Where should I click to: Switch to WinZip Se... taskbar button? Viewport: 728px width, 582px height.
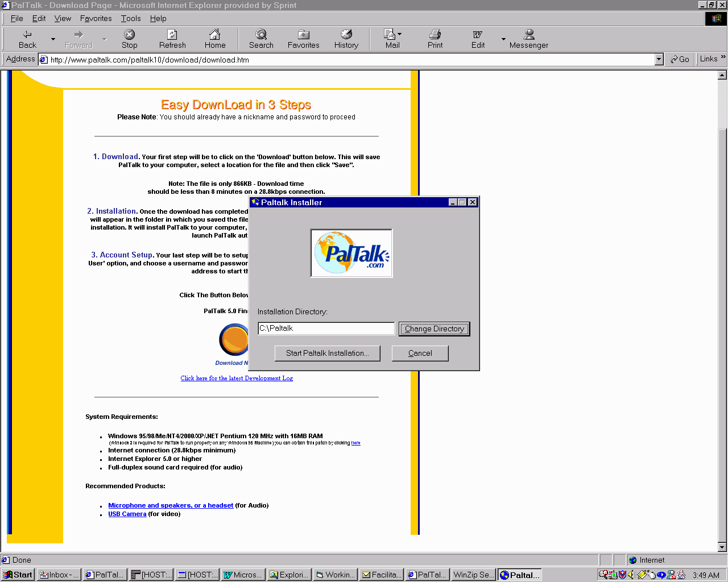[474, 575]
